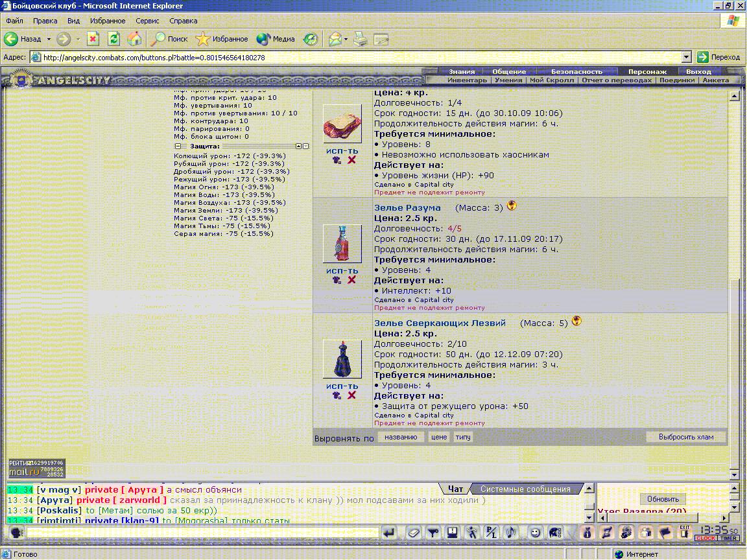Click the Выбросить хлам button
This screenshot has height=560, width=747.
[686, 437]
